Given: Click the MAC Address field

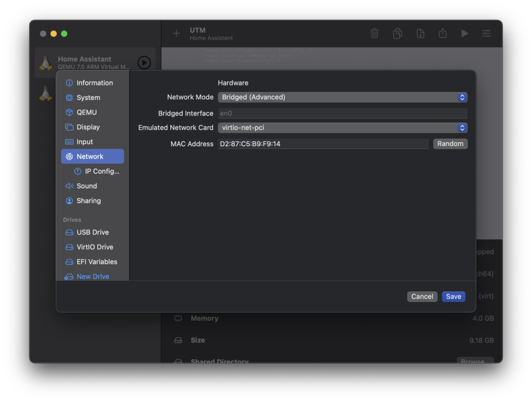Looking at the screenshot, I should tap(323, 144).
